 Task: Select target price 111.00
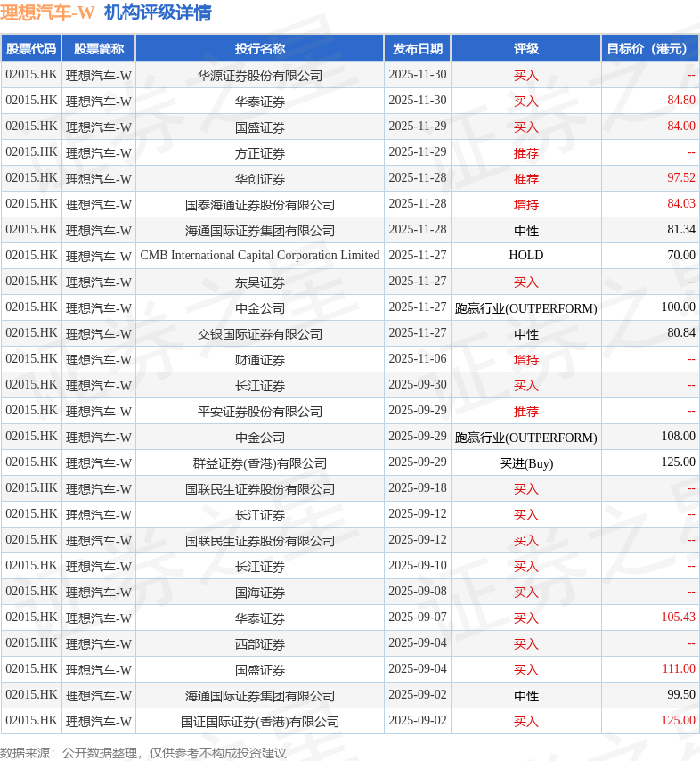pos(679,669)
